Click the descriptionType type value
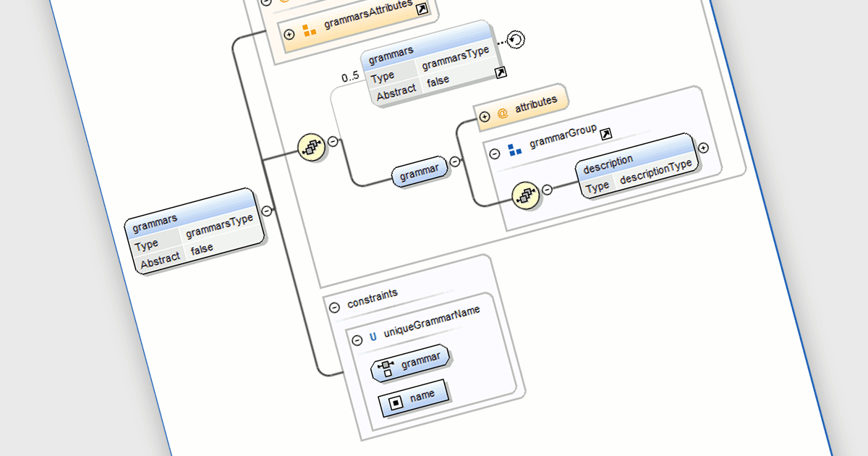The width and height of the screenshot is (868, 456). 658,171
